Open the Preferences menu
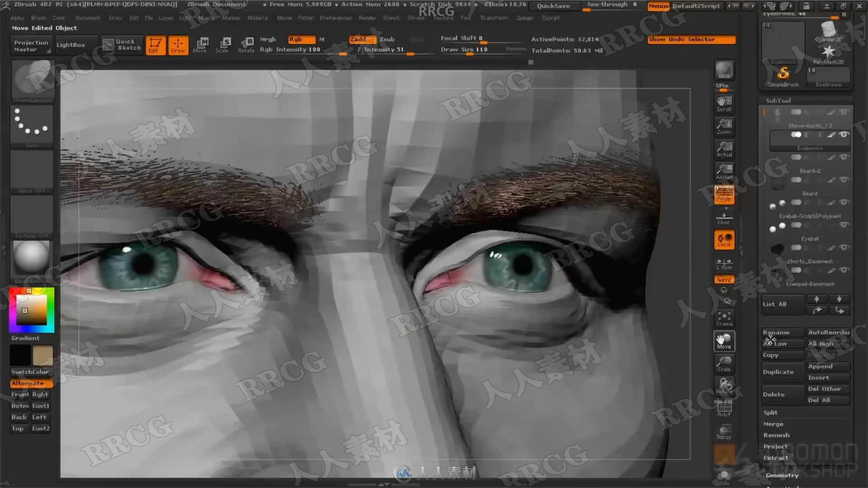The width and height of the screenshot is (868, 488). pos(335,18)
